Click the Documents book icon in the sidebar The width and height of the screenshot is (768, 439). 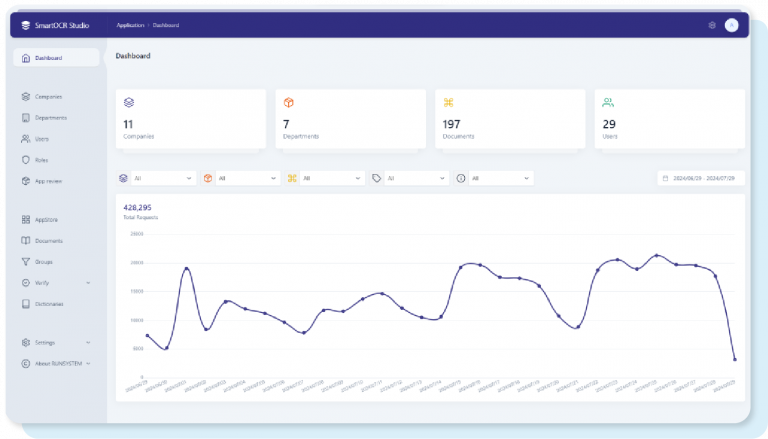tap(26, 241)
